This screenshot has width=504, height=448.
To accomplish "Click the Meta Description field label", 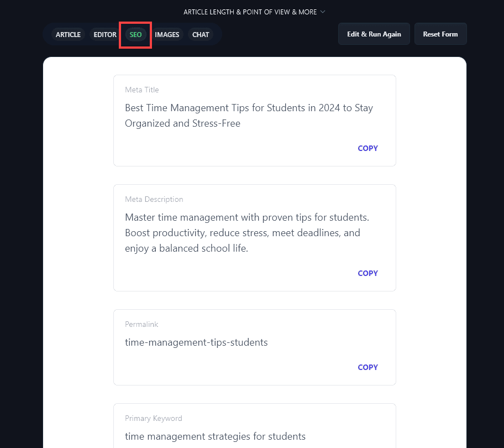I will [154, 199].
